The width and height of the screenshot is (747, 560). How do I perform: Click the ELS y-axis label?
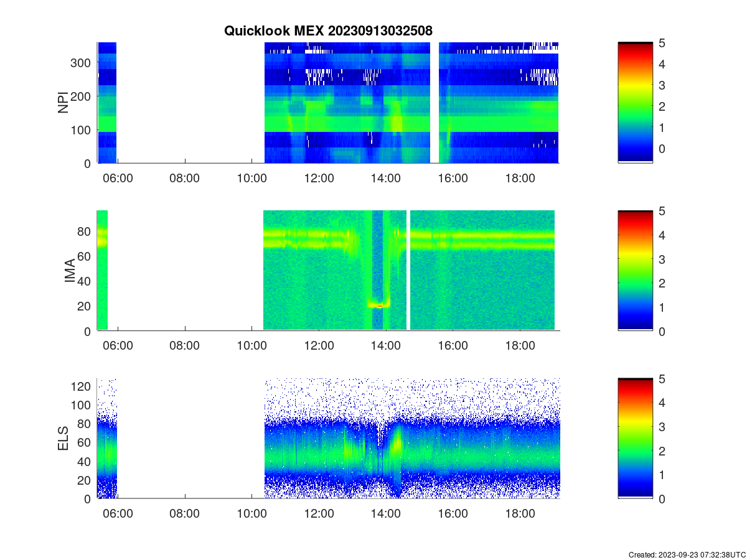pos(63,439)
